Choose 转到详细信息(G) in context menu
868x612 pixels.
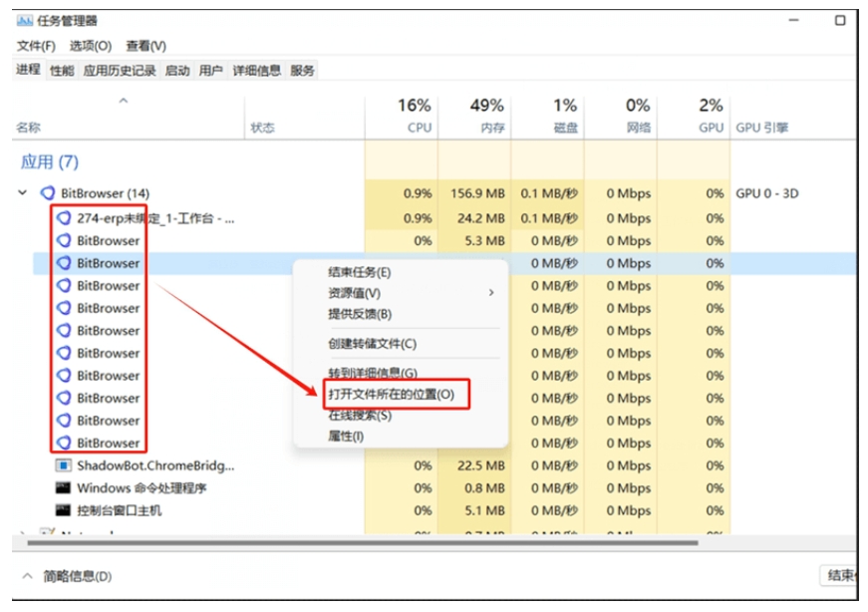click(373, 373)
